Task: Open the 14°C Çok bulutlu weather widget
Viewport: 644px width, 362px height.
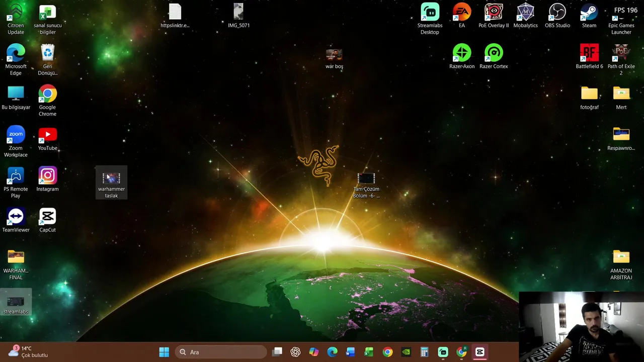Action: (x=28, y=351)
